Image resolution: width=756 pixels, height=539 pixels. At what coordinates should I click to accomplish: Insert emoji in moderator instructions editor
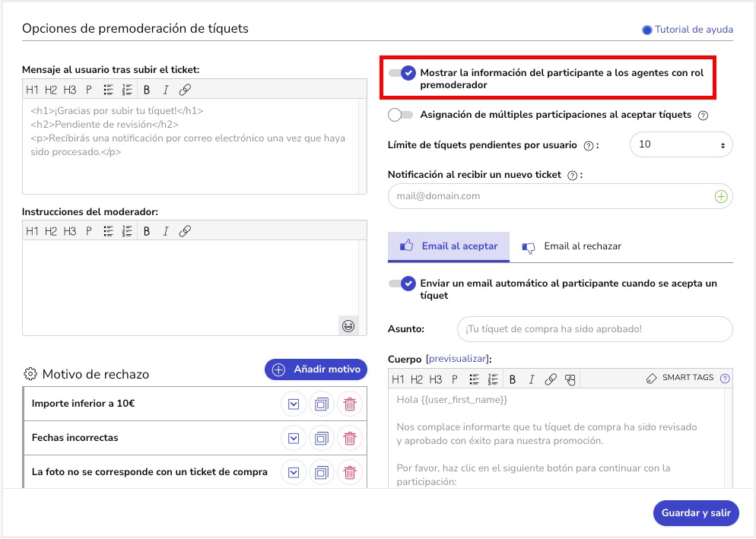pos(348,325)
